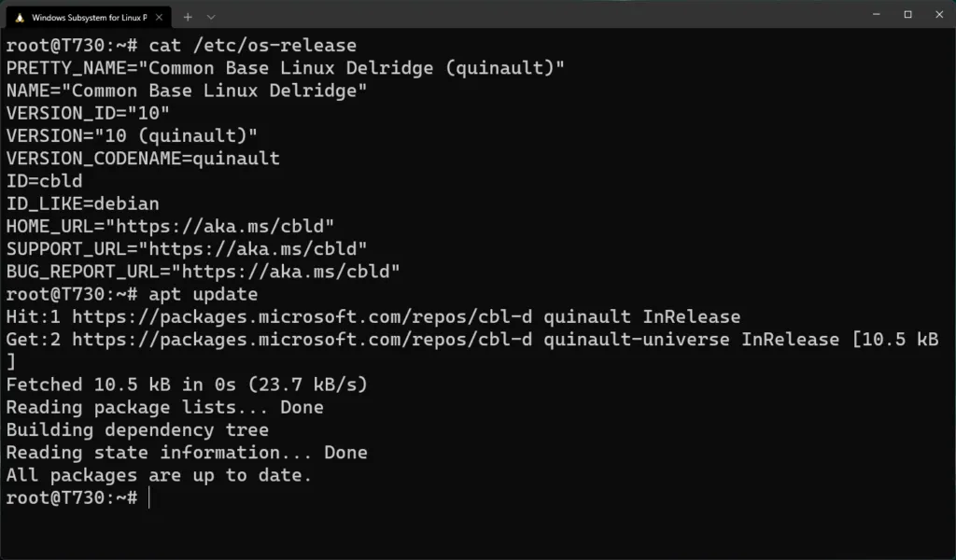
Task: Click the Linux penguin icon on the tab
Action: [x=21, y=17]
